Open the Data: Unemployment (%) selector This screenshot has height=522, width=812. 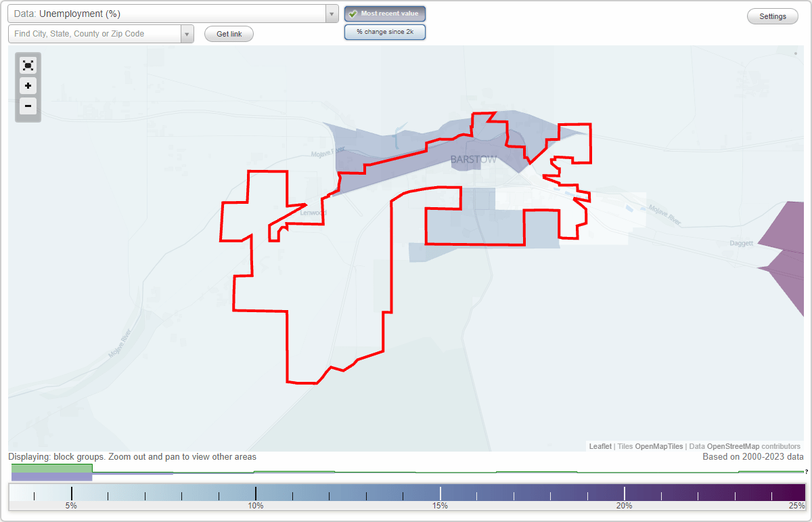(173, 14)
